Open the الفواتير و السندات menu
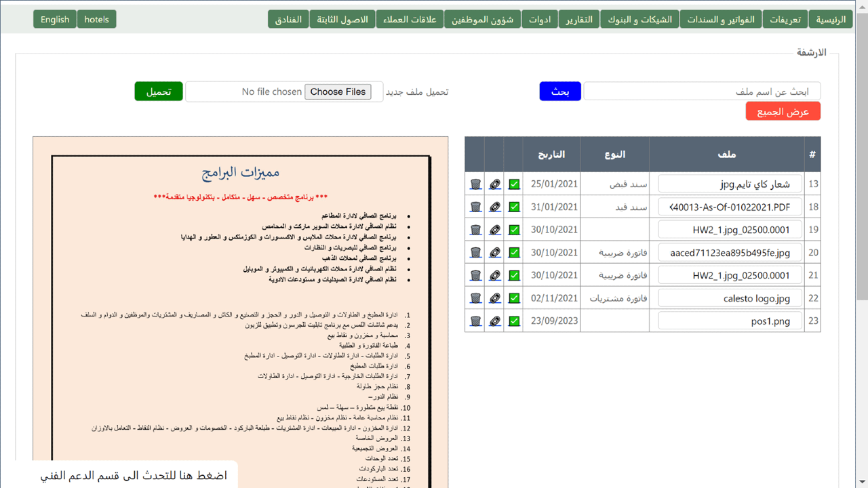This screenshot has width=868, height=488. pos(721,20)
